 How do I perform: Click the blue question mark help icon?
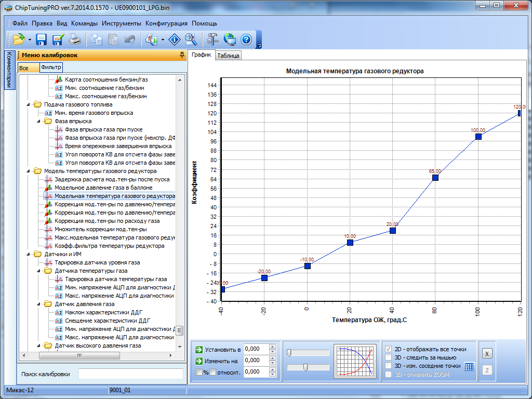tap(246, 39)
